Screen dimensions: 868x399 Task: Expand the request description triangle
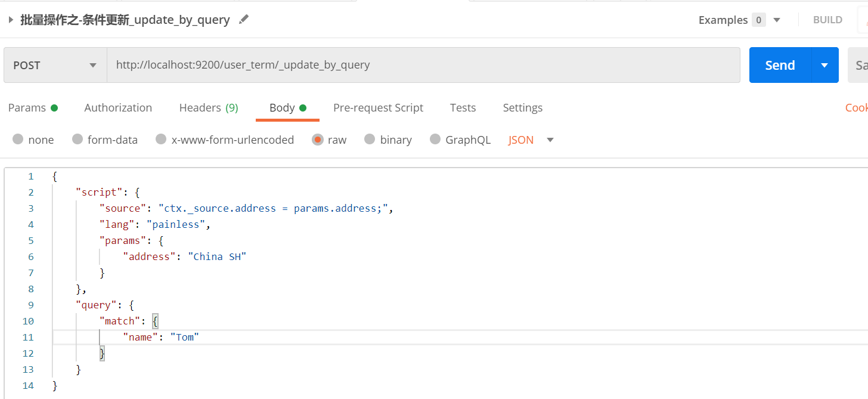(x=11, y=20)
